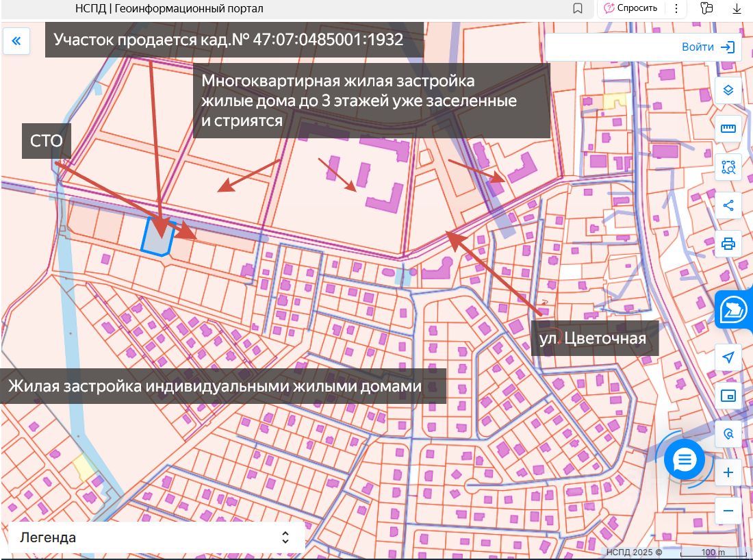Open the blue chat support bubble

pos(685,460)
